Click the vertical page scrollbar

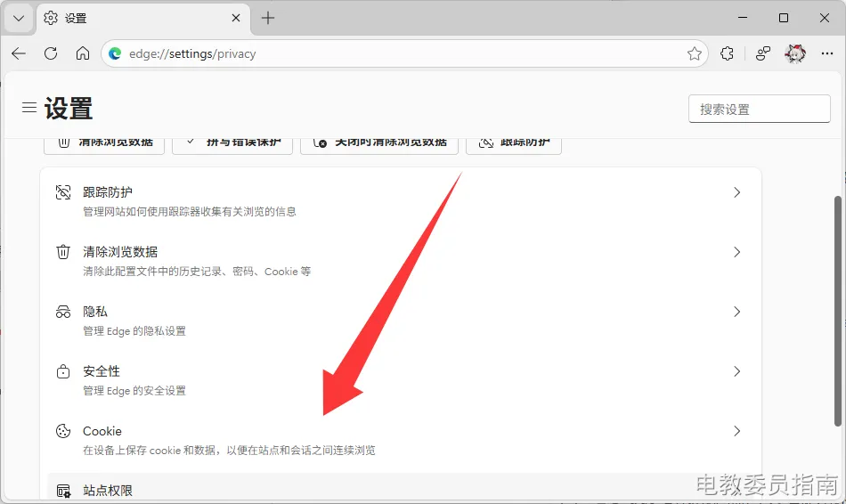(837, 312)
